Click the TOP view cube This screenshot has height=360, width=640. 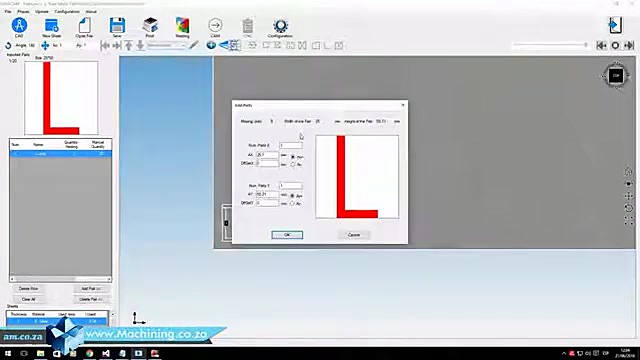616,76
